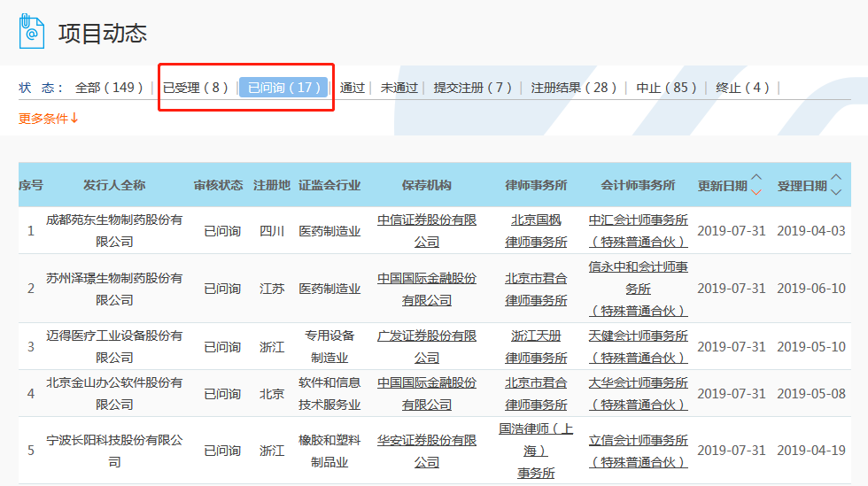Click the 会计师事务所 column header
Viewport: 868px width, 486px height.
coord(639,185)
